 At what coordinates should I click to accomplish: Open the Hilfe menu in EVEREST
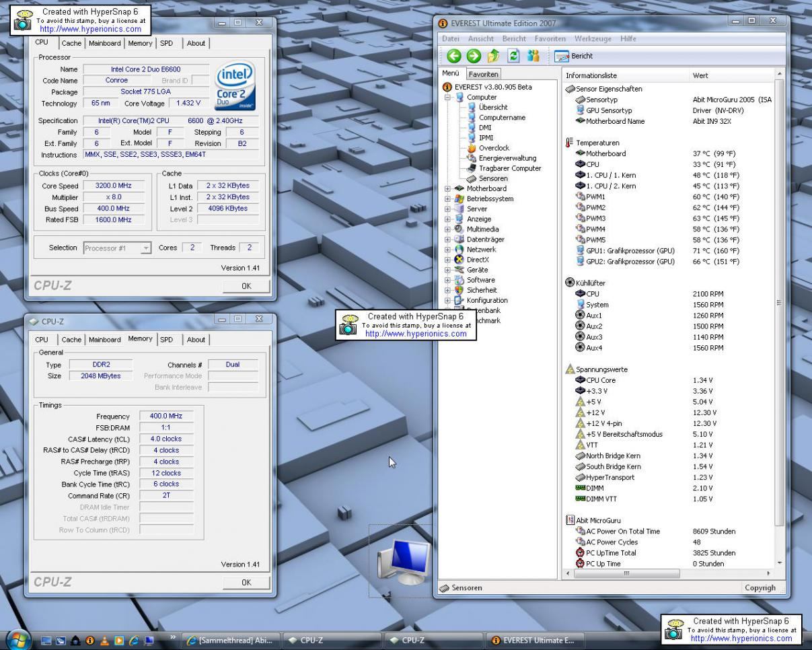[628, 38]
